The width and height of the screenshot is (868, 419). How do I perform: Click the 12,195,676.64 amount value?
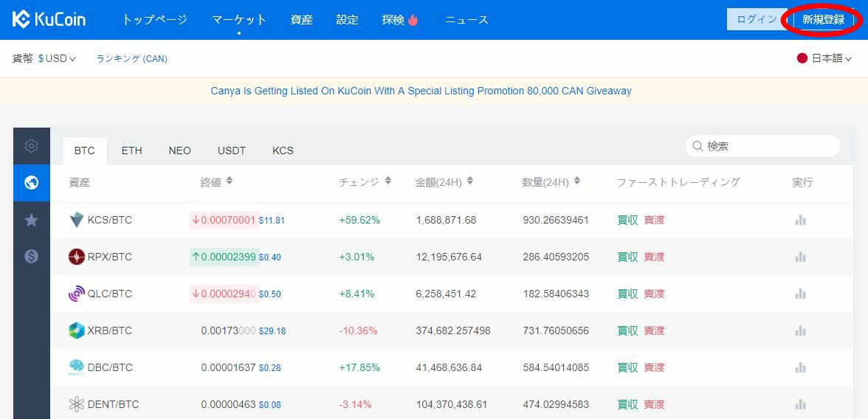point(449,257)
